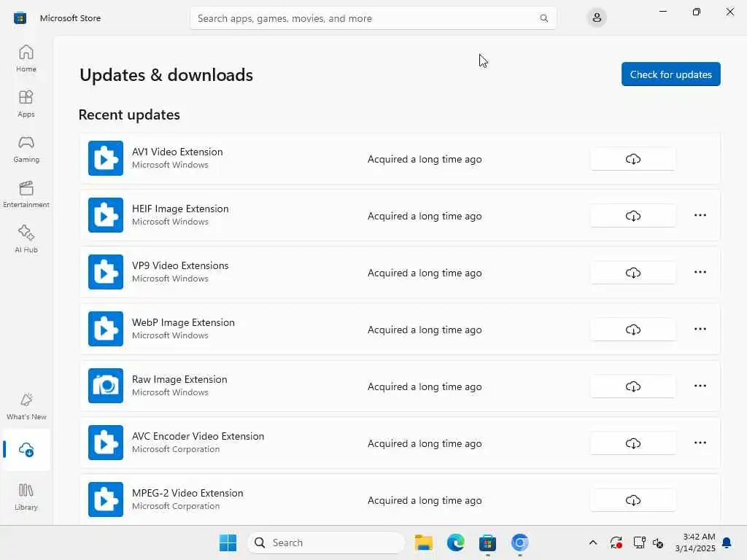Open What's New section
This screenshot has width=747, height=560.
pos(26,406)
